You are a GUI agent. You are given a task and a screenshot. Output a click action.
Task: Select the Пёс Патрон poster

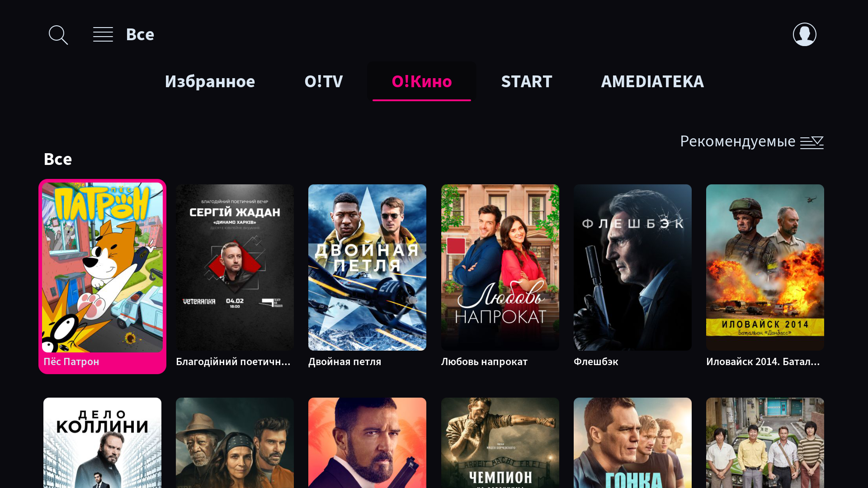click(102, 267)
